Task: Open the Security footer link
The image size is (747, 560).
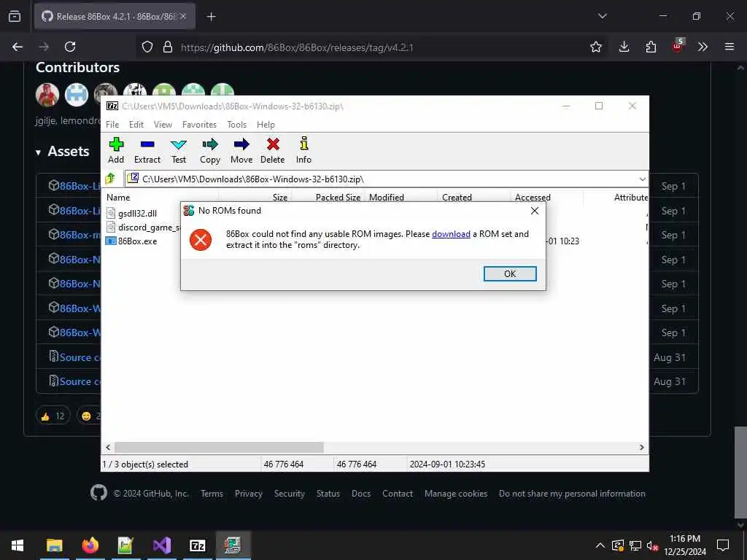Action: pos(289,494)
